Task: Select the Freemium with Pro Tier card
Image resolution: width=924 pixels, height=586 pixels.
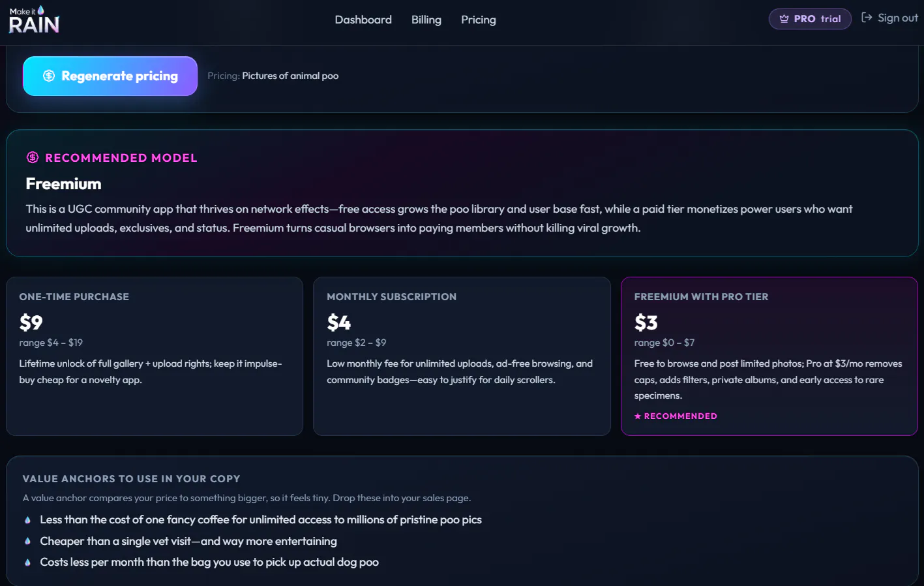Action: coord(769,356)
